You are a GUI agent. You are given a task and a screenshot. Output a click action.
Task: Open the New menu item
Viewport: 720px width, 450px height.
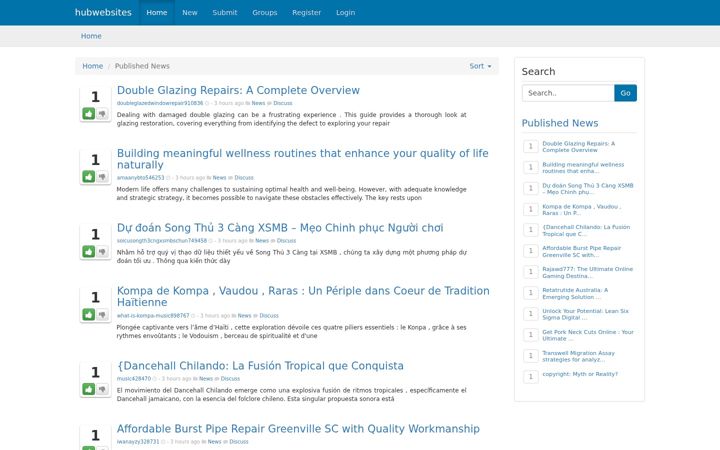coord(190,12)
